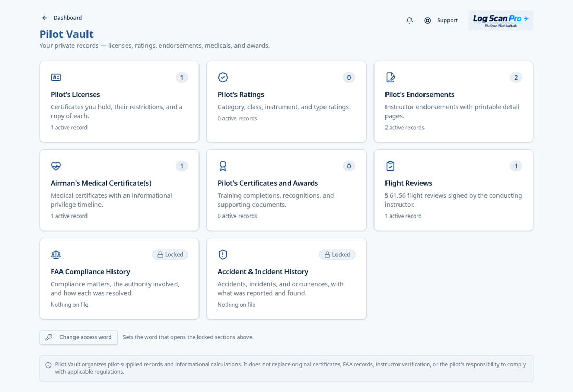The height and width of the screenshot is (392, 573).
Task: Open FAA Compliance History card title
Action: pos(90,272)
